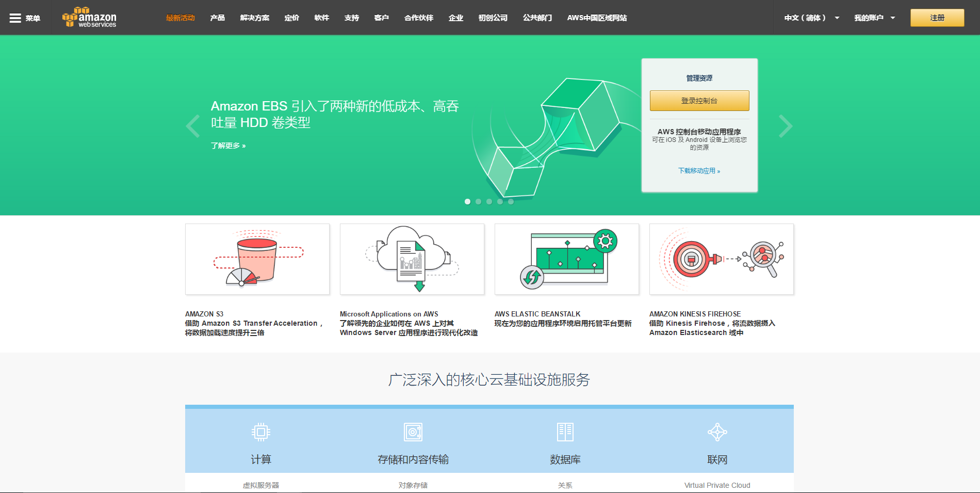The image size is (980, 493).
Task: Click the Virtual Private Cloud entry
Action: tap(717, 485)
